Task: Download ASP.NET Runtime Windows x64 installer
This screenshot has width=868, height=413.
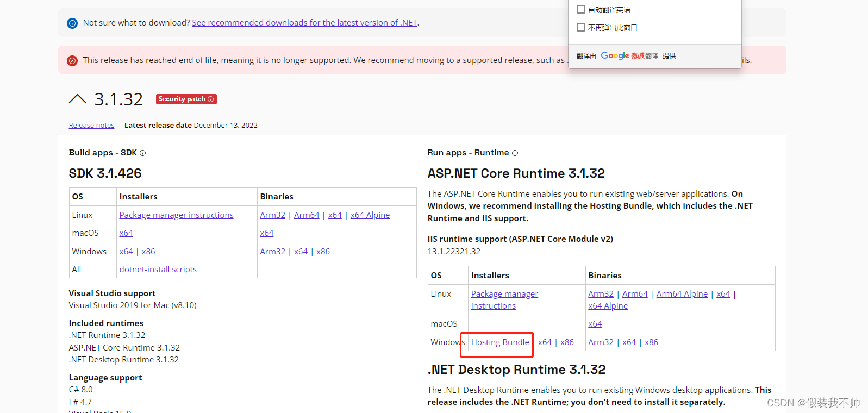Action: (545, 342)
